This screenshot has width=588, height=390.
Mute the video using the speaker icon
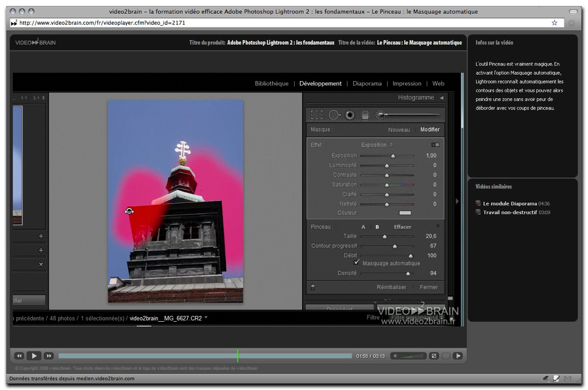[395, 356]
